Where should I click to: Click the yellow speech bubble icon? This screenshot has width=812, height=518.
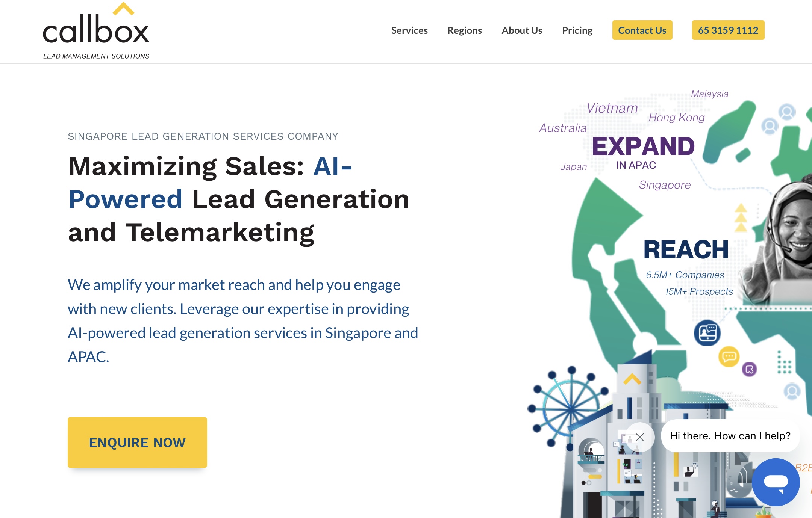pos(729,356)
